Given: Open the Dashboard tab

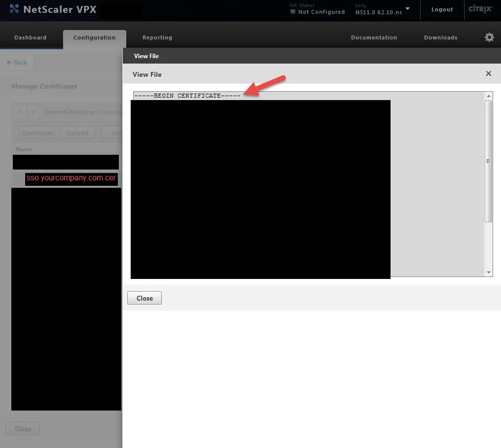Looking at the screenshot, I should (31, 37).
